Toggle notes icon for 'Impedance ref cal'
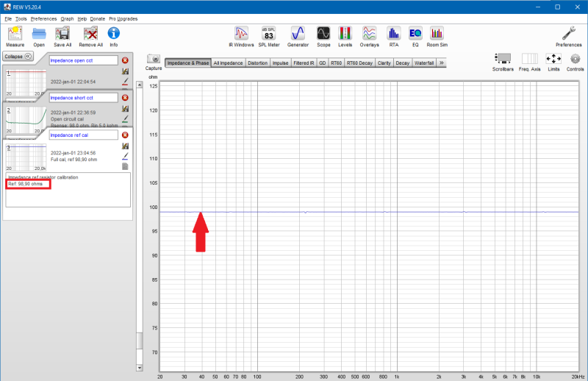Image resolution: width=588 pixels, height=381 pixels. 125,166
